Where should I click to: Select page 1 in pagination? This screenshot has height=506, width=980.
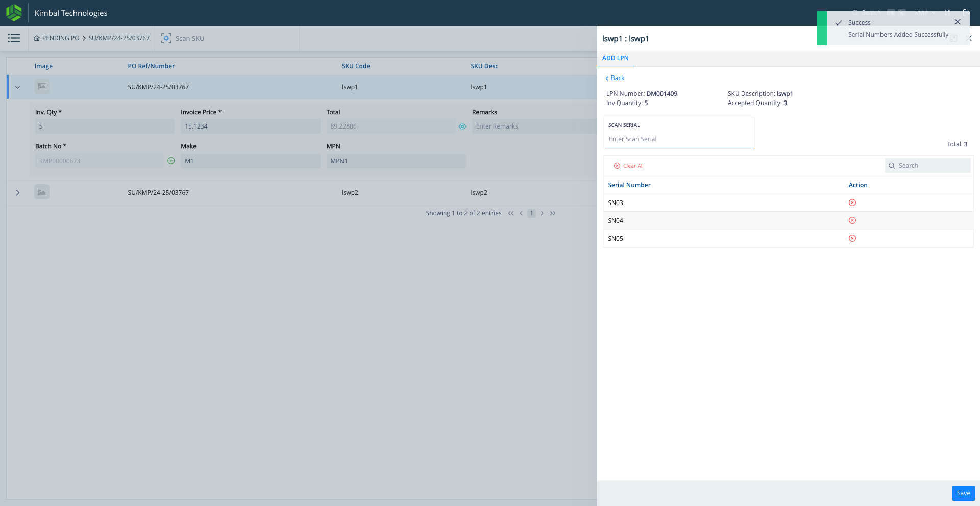(531, 213)
